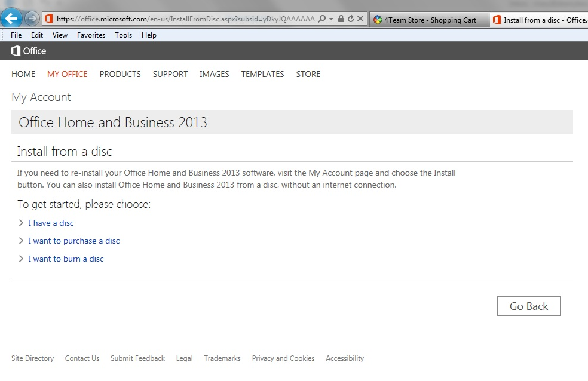Go to the TEMPLATES navigation section

pos(262,74)
